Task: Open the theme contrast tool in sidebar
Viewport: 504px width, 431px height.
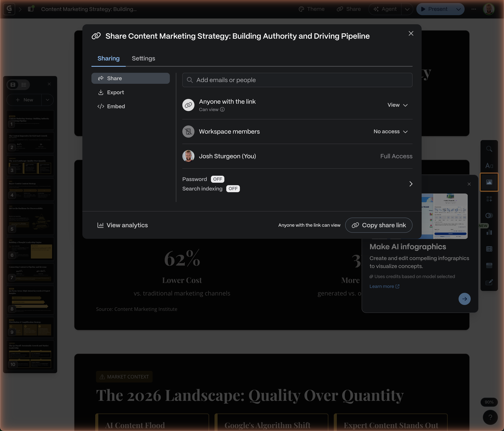Action: (489, 215)
